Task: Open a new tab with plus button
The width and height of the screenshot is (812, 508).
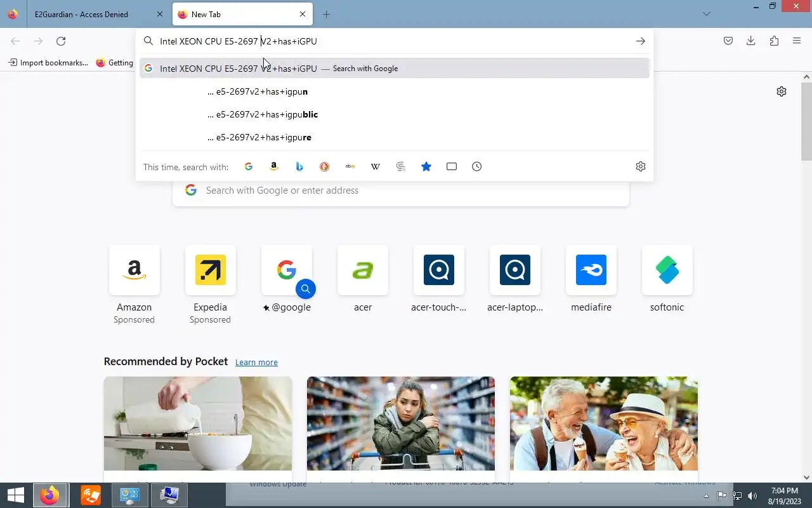Action: [x=326, y=14]
